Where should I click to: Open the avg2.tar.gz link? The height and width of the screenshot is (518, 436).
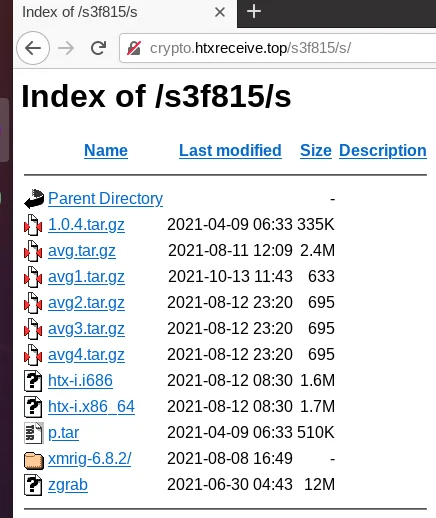[x=86, y=303]
